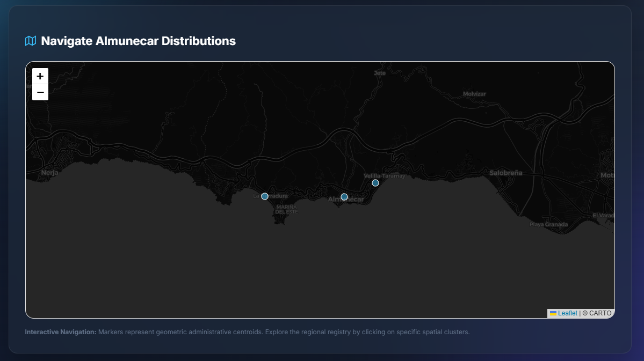The height and width of the screenshot is (361, 644).
Task: Click the Molvízar town label
Action: pos(474,93)
